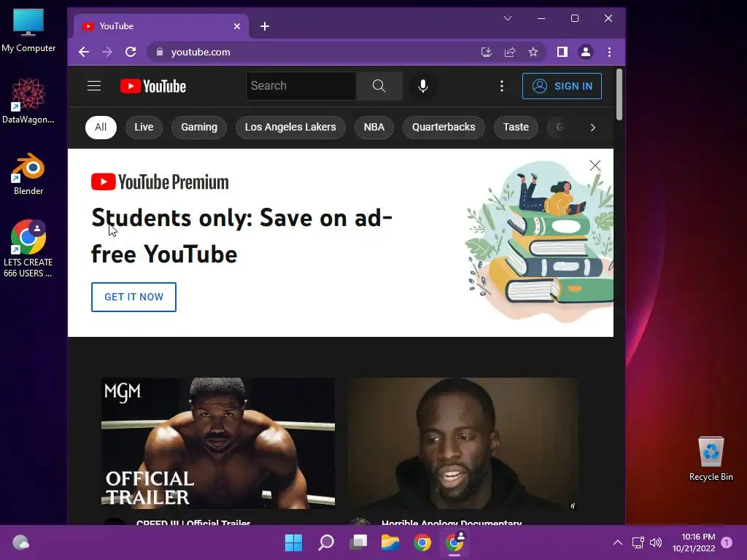Go back in Chrome
Image resolution: width=747 pixels, height=560 pixels.
click(x=84, y=52)
